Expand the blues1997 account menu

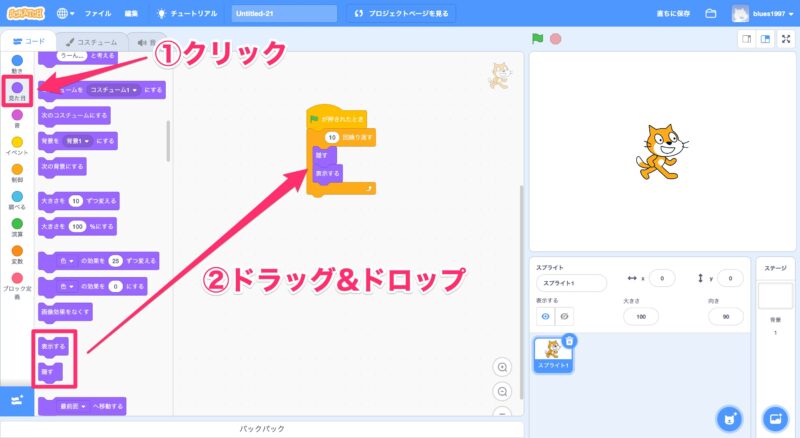(764, 14)
